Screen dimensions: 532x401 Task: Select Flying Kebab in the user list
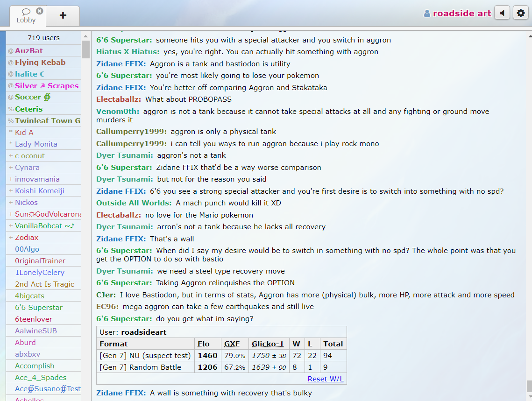point(40,62)
